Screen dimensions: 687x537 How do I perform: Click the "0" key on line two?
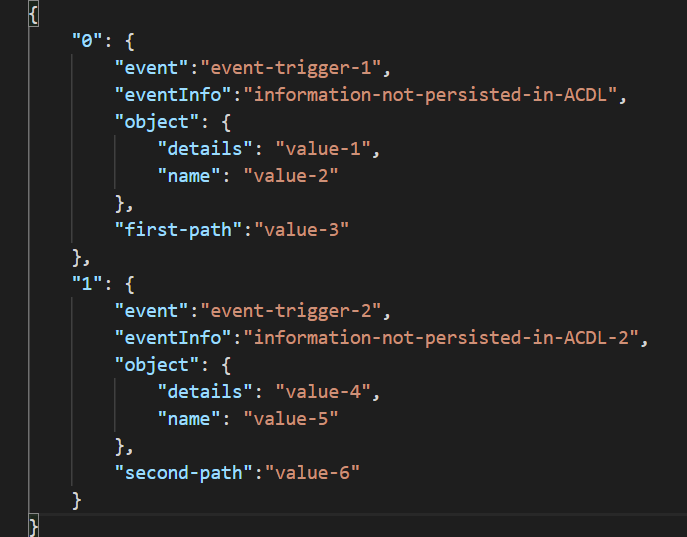click(x=87, y=41)
